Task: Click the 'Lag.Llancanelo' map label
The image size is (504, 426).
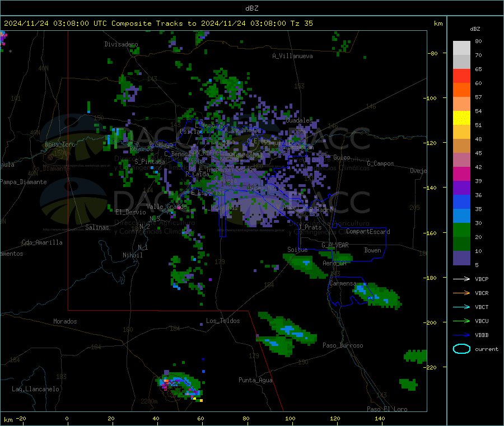Action: pos(35,389)
